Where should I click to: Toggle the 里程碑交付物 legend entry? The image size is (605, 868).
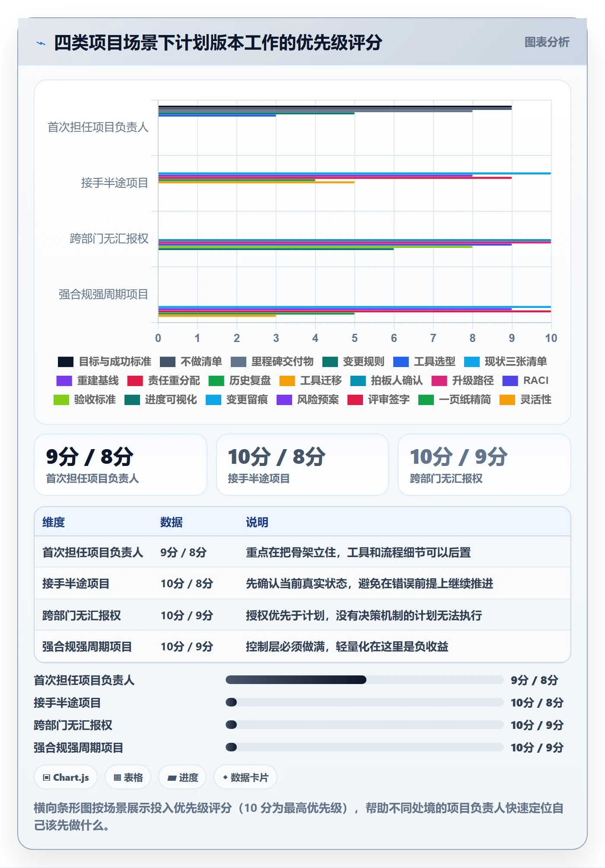pos(272,361)
